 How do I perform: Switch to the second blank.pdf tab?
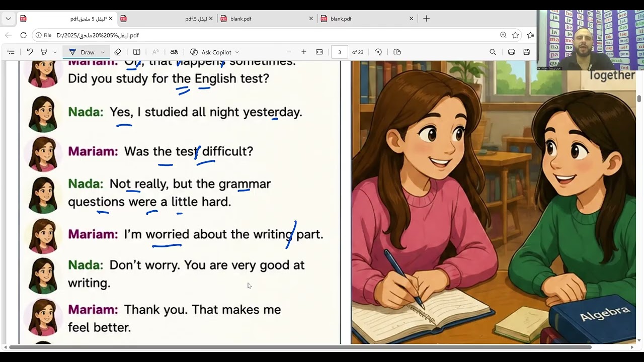pyautogui.click(x=367, y=19)
